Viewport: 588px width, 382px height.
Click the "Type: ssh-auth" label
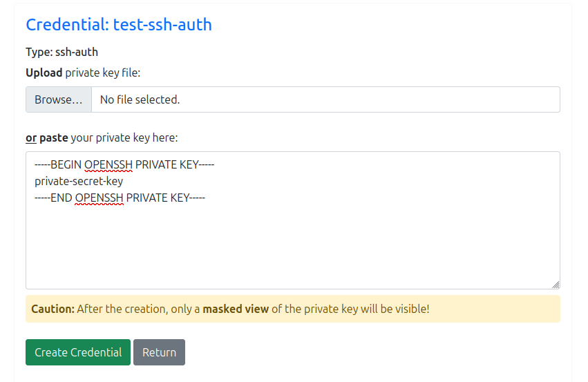(61, 52)
